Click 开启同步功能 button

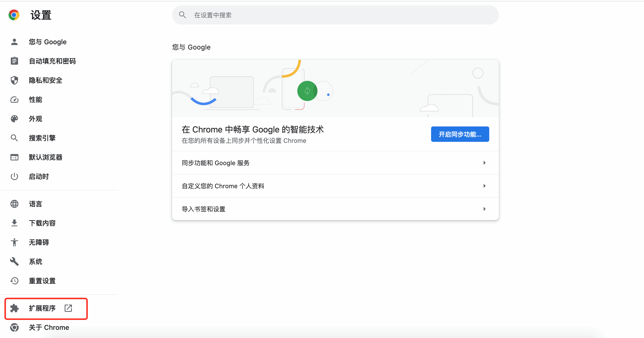pyautogui.click(x=460, y=134)
